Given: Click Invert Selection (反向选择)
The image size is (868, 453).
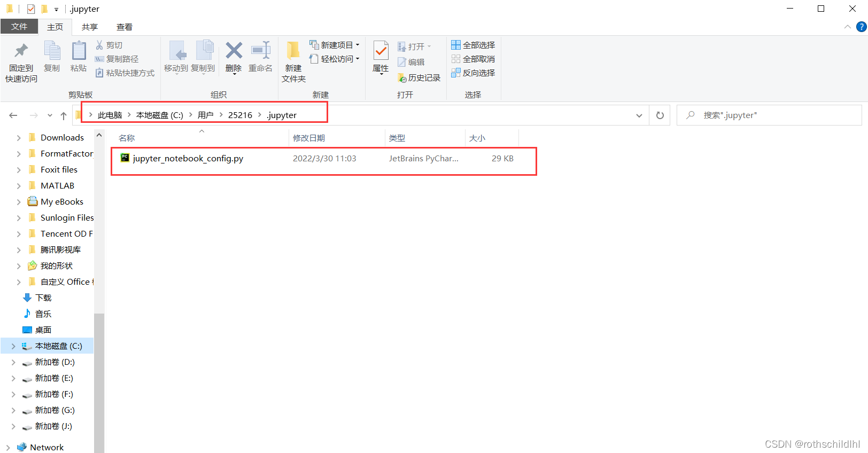Looking at the screenshot, I should pyautogui.click(x=473, y=73).
